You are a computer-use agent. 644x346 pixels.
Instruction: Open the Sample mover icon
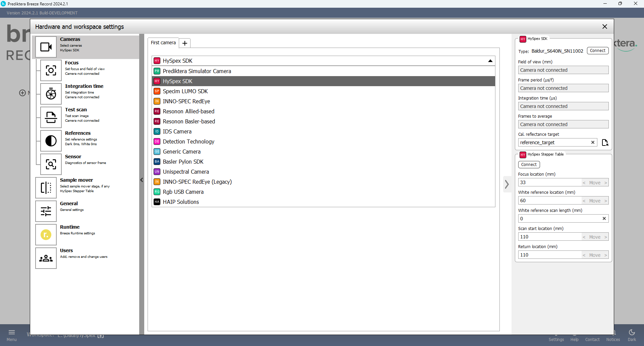(x=46, y=188)
